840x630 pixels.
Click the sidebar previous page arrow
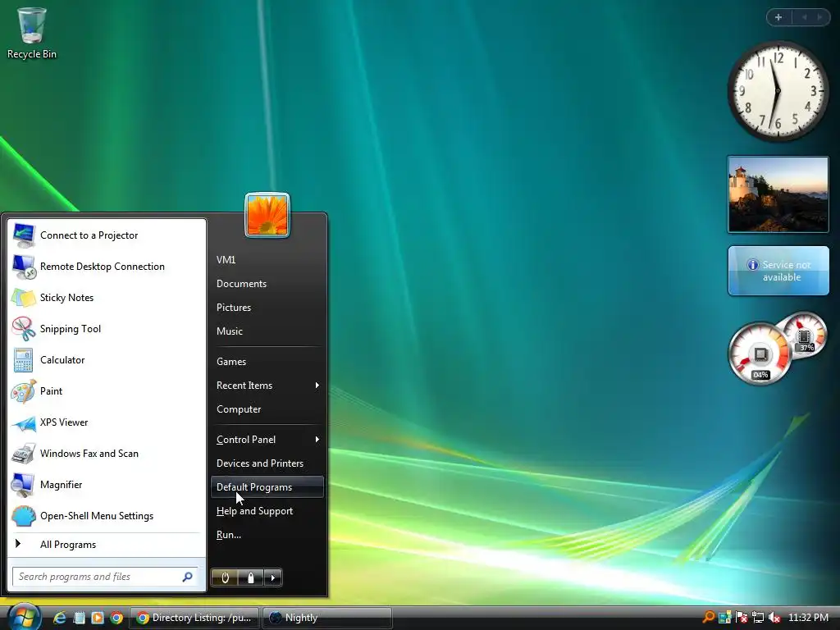click(x=804, y=17)
